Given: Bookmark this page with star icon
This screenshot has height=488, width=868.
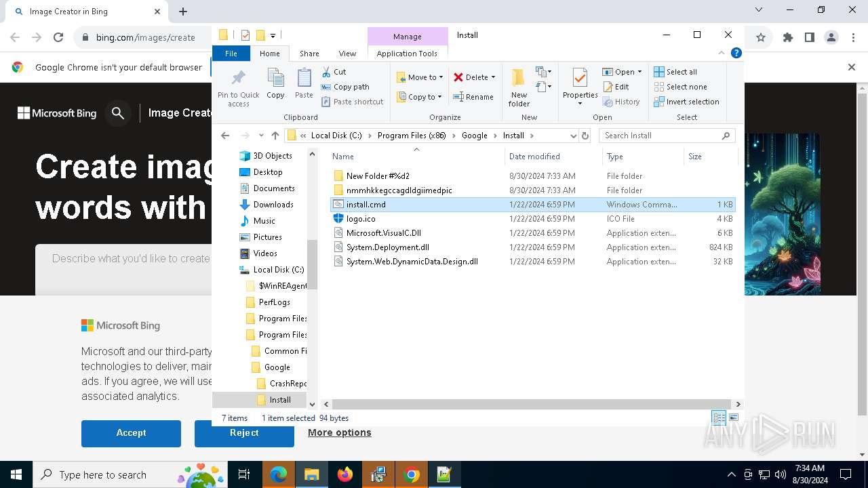Looking at the screenshot, I should coord(761,37).
